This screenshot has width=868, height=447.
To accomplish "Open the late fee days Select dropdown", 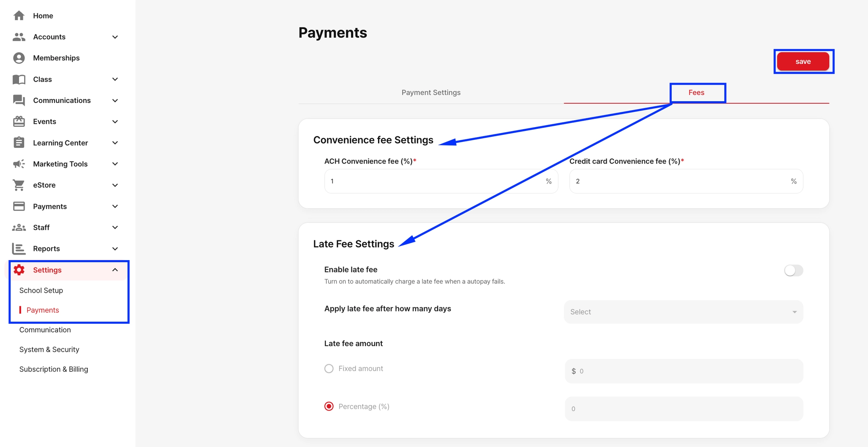I will (682, 312).
